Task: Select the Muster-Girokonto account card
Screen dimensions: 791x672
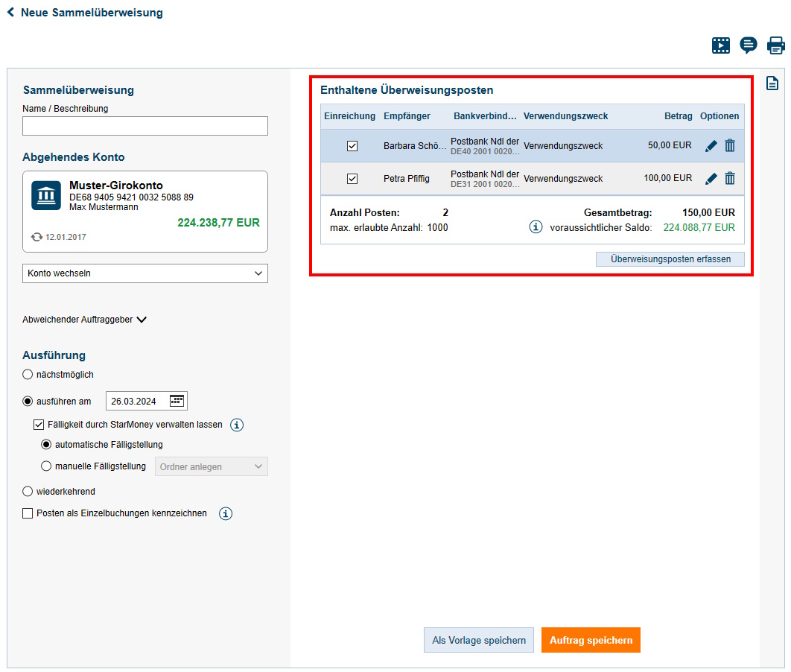Action: point(144,212)
